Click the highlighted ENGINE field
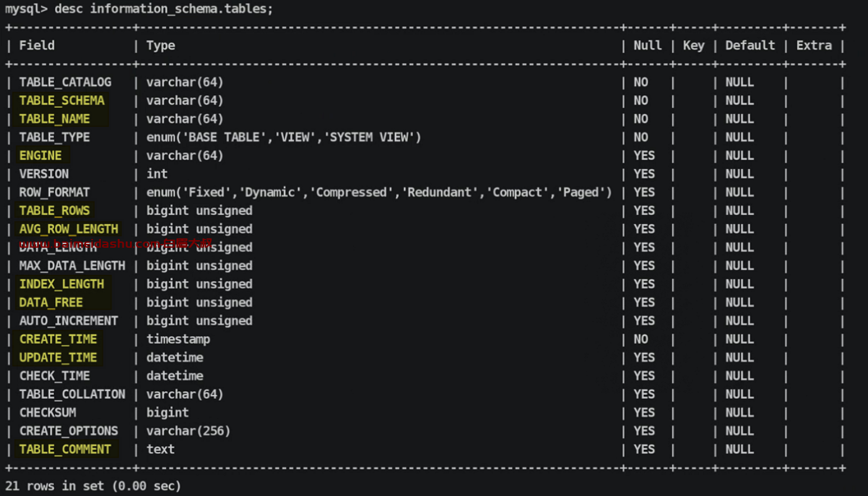868x496 pixels. 40,155
